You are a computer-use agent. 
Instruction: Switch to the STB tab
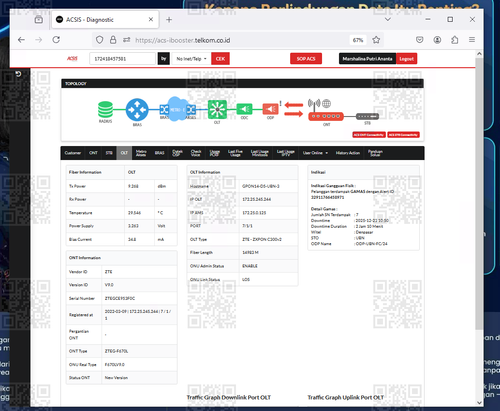coord(109,153)
